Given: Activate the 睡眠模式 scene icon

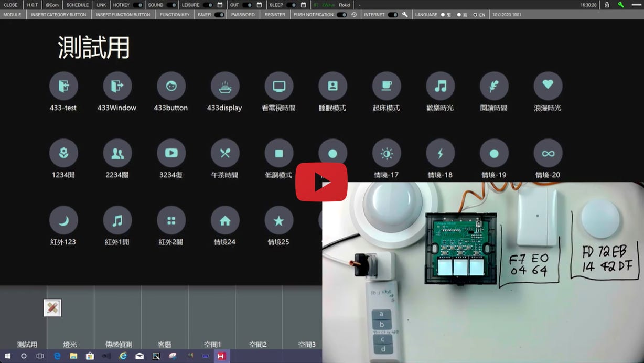Looking at the screenshot, I should pyautogui.click(x=332, y=86).
